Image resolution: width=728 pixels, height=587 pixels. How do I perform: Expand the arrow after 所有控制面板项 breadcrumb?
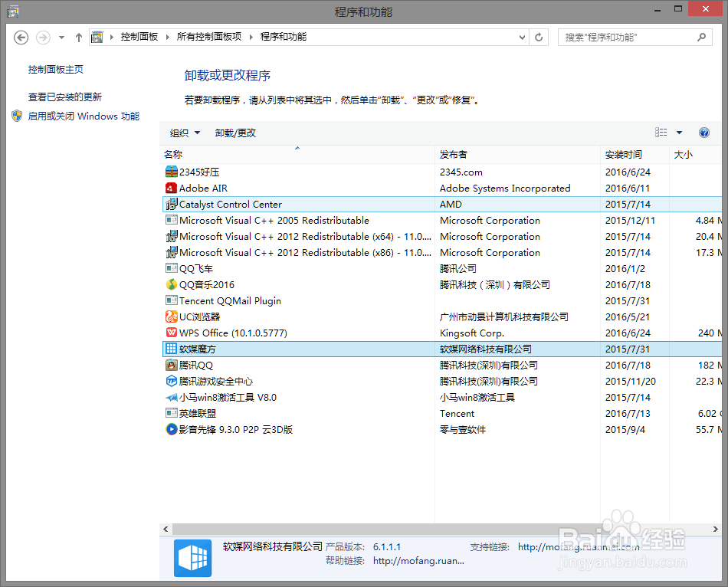click(251, 37)
